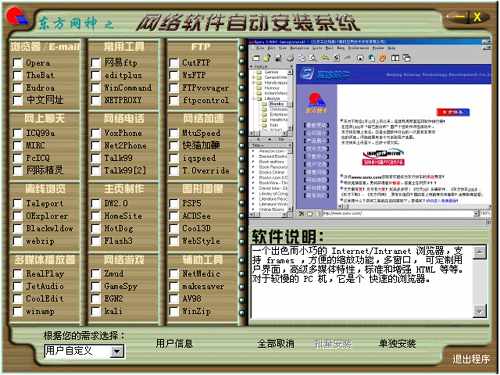Viewport: 500px width, 375px height.
Task: Click the description box scroll-up arrow
Action: (479, 252)
